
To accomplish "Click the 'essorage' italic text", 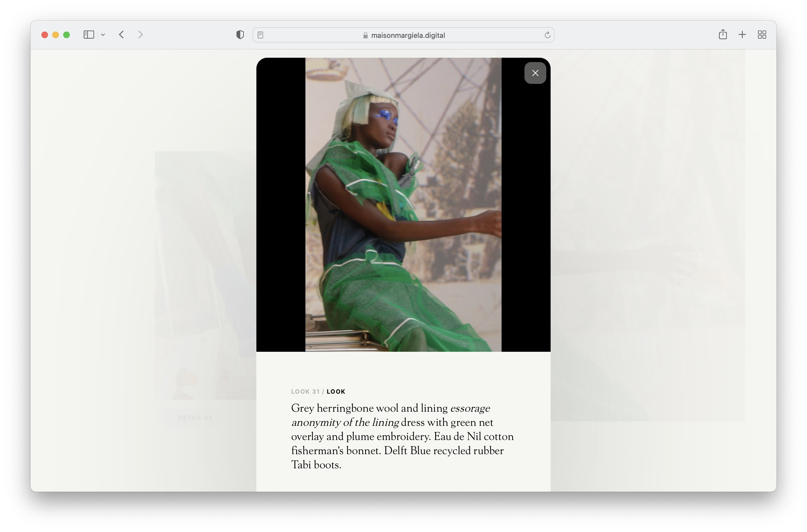I will point(470,408).
